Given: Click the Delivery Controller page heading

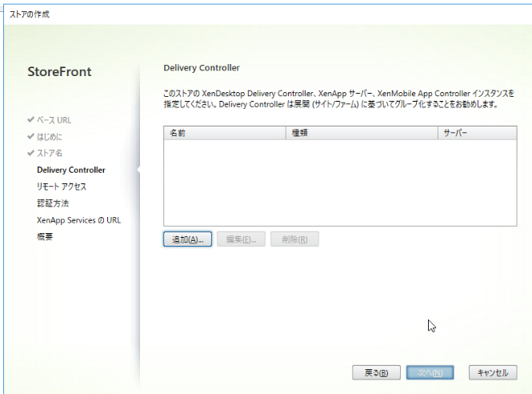Looking at the screenshot, I should 202,68.
